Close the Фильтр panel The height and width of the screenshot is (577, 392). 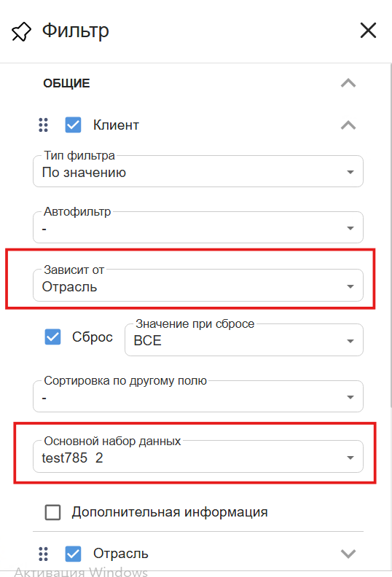click(x=368, y=30)
